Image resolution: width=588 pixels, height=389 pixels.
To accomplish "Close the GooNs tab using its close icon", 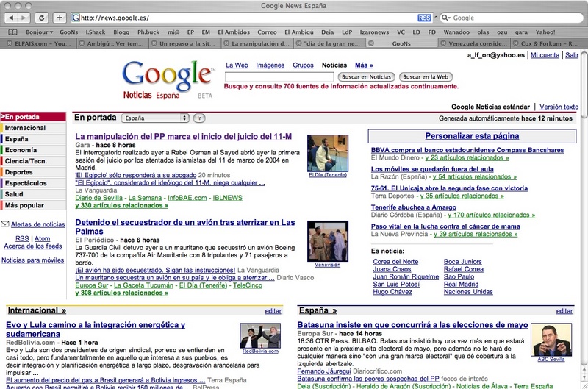I will (x=372, y=44).
